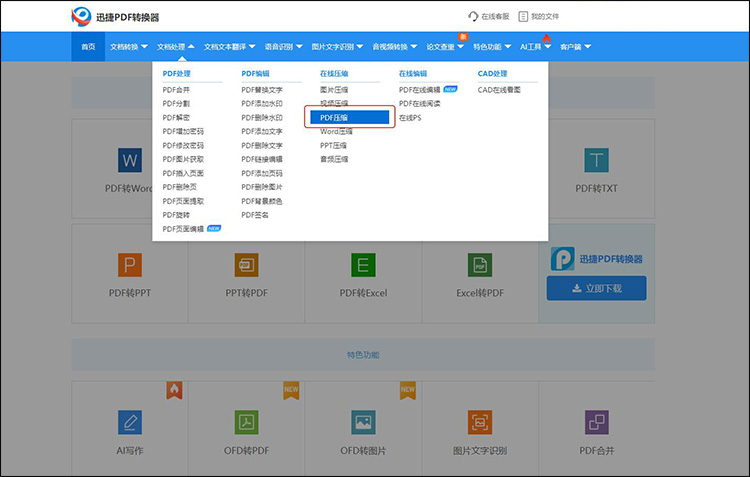This screenshot has width=750, height=477.
Task: Click the 图片文字识别 orange scan card icon
Action: 480,422
